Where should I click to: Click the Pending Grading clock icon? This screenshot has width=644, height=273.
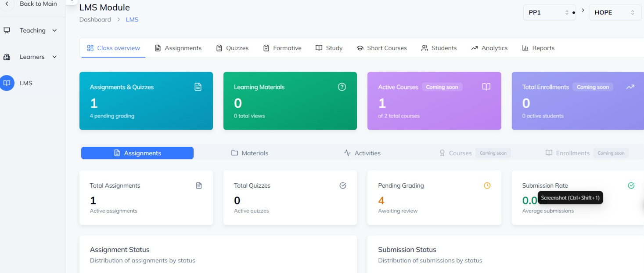tap(487, 186)
